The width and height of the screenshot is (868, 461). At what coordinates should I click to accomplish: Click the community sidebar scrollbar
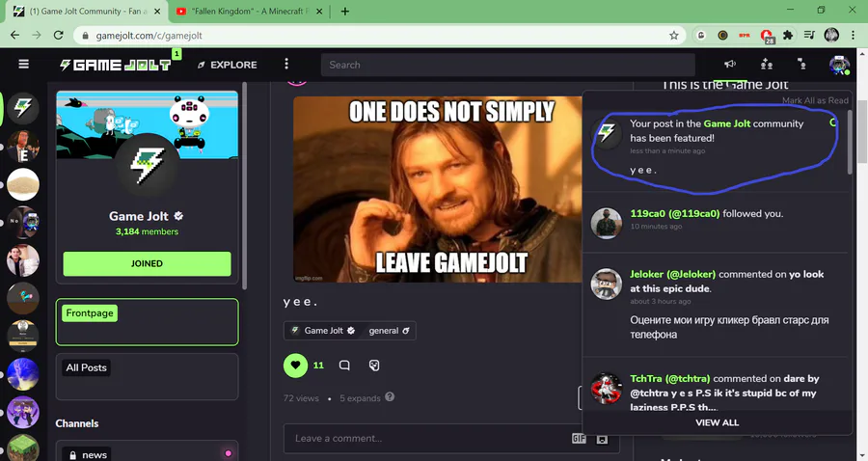245,185
